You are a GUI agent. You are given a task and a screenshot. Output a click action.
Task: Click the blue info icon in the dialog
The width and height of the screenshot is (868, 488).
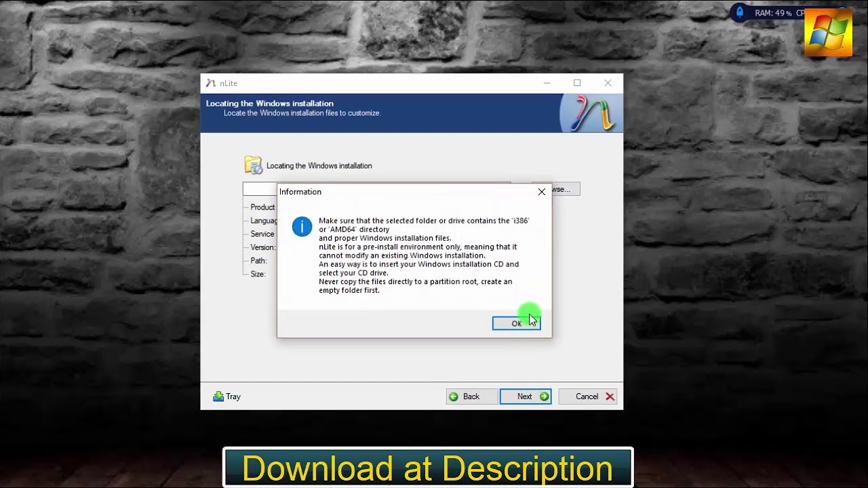[x=302, y=226]
